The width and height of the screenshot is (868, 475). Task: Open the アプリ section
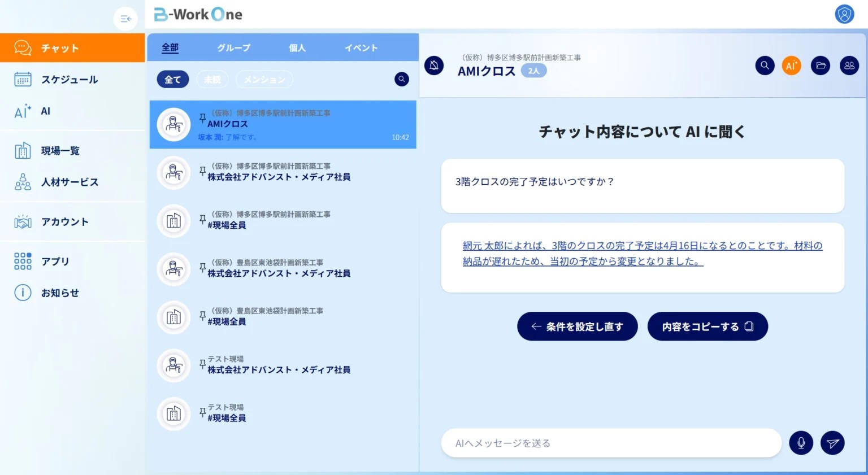point(57,261)
